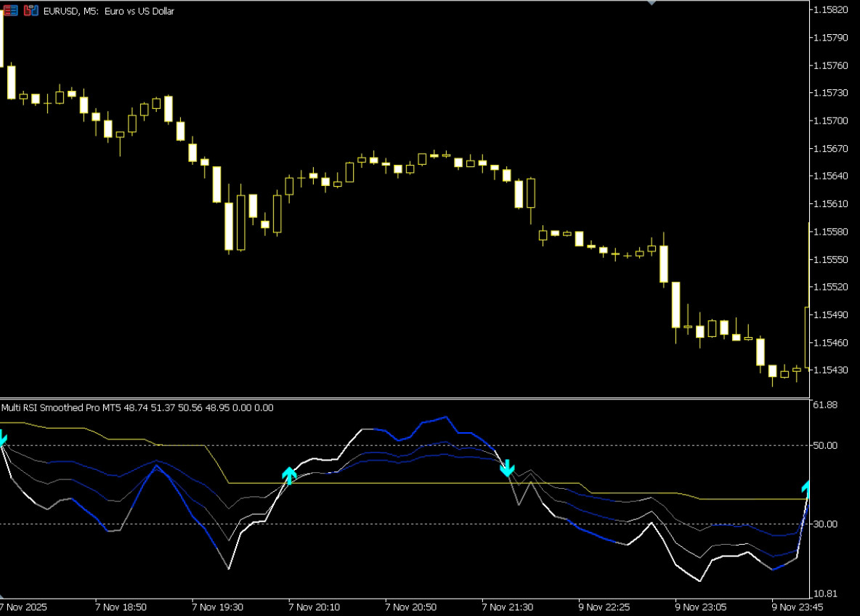This screenshot has width=860, height=616.
Task: Click the EURUSD, M5 chart title
Action: 109,11
